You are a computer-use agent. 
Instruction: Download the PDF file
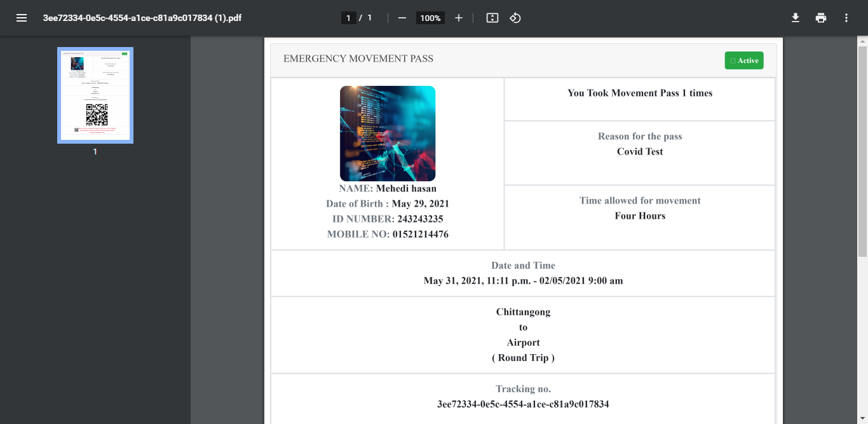[796, 18]
